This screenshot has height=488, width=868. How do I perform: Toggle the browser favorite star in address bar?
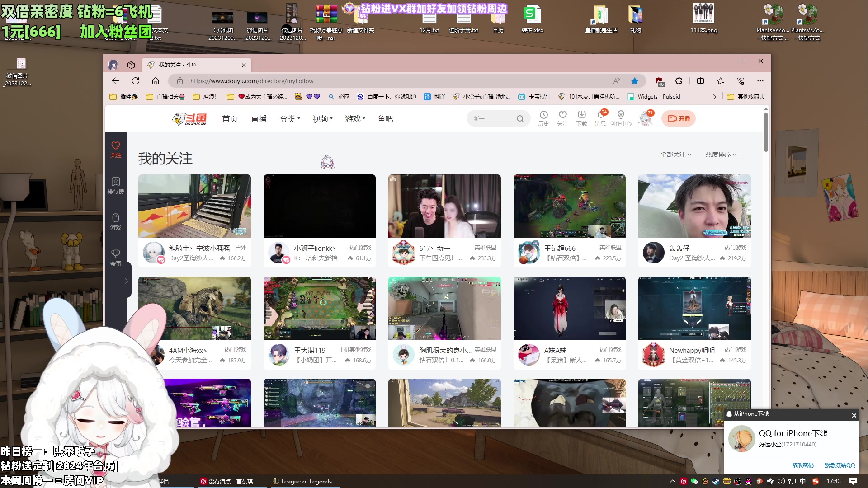pyautogui.click(x=635, y=81)
